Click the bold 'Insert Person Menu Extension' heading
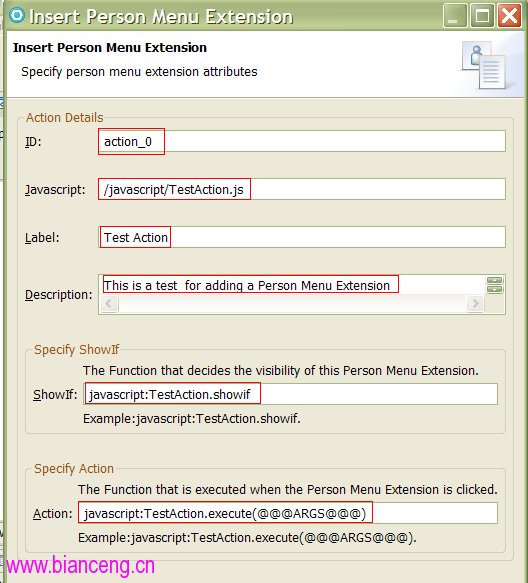Screen dimensions: 528x583 [110, 48]
